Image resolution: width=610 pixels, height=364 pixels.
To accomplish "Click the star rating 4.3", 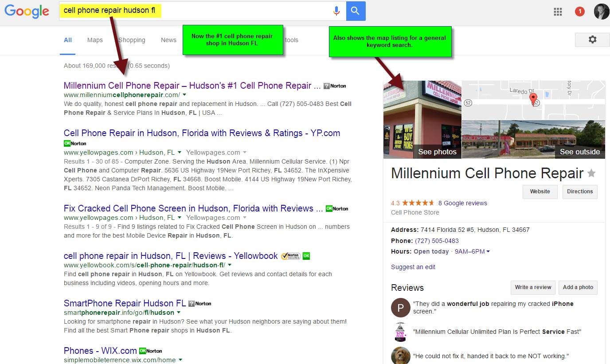I will click(418, 203).
